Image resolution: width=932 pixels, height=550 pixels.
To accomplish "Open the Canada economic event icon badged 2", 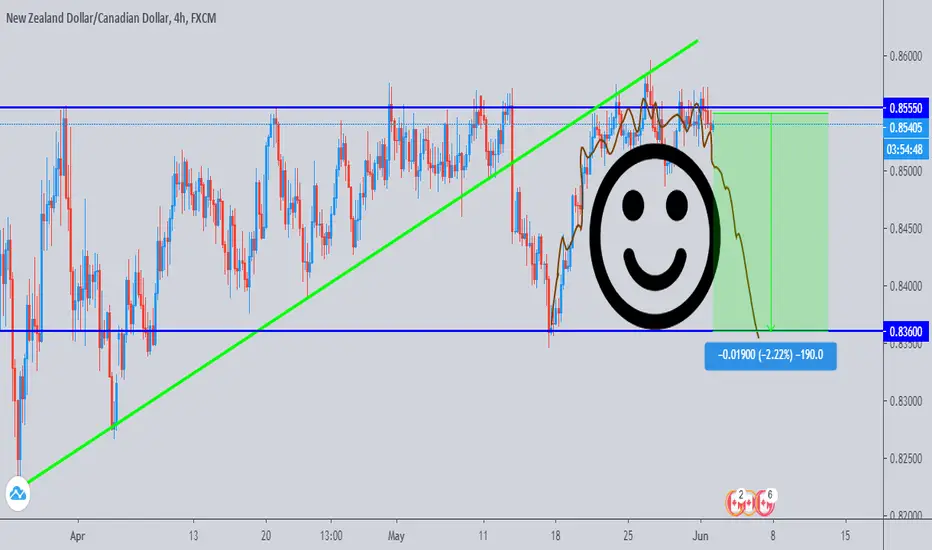I will click(737, 503).
